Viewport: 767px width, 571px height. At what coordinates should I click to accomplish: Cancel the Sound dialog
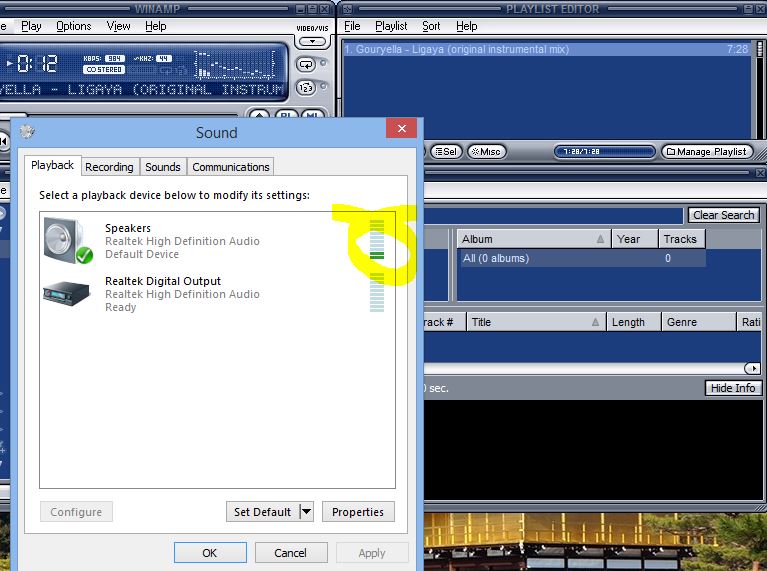(291, 553)
